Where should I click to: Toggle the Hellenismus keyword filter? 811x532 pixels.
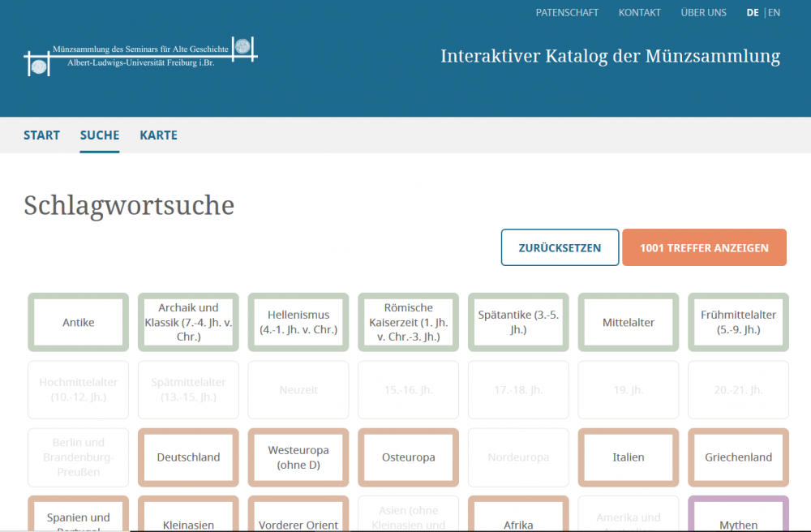point(298,322)
